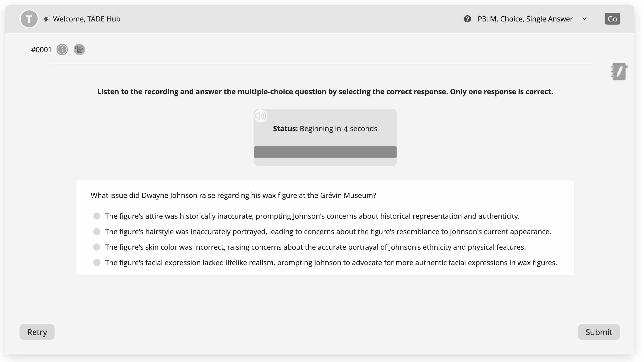Screen dimensions: 644x362
Task: Click the user avatar icon top left
Action: (x=29, y=19)
